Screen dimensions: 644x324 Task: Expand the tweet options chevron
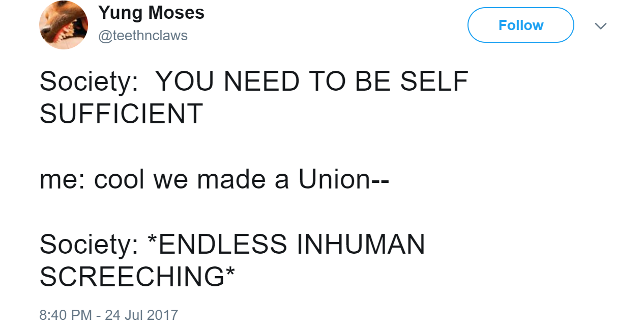click(601, 26)
